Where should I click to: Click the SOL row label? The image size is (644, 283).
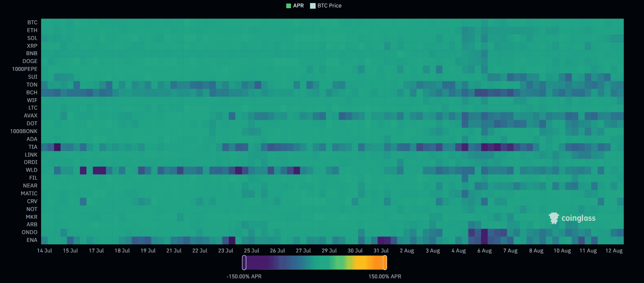(x=32, y=38)
